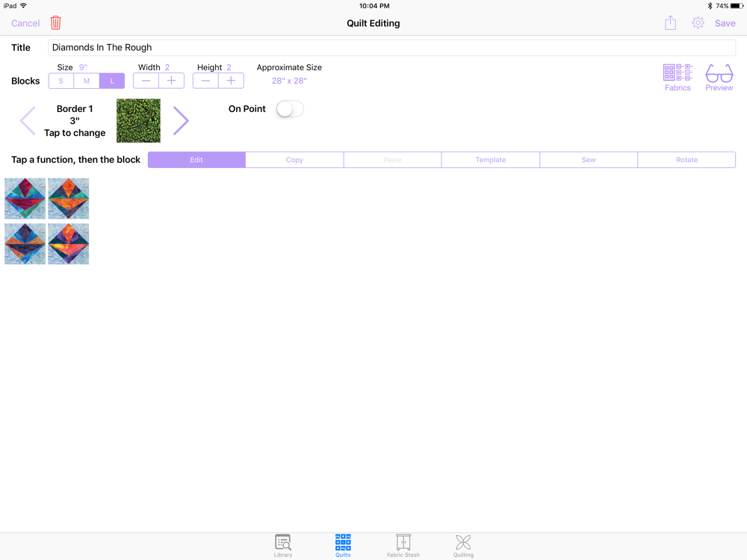Increase quilt Height by one
This screenshot has height=560, width=747.
[231, 81]
